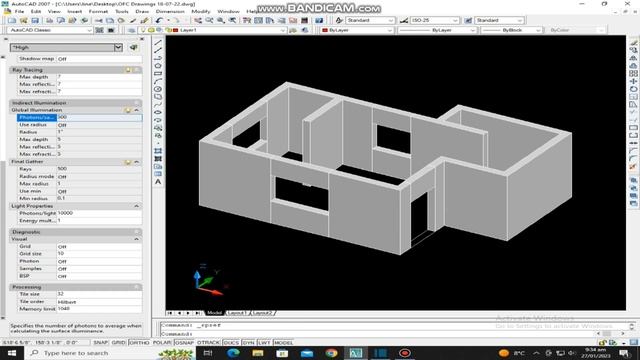This screenshot has width=640, height=360.
Task: Toggle LWT lineweight display
Action: click(x=264, y=342)
